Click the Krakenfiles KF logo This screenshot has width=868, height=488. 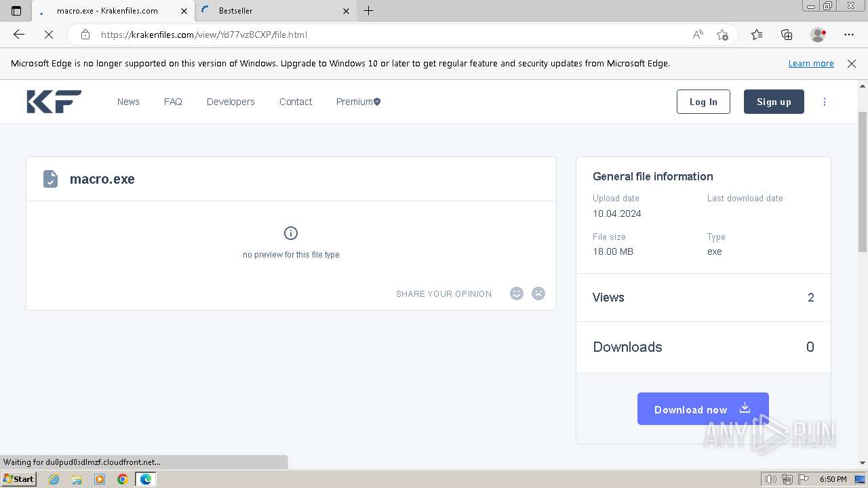point(54,102)
